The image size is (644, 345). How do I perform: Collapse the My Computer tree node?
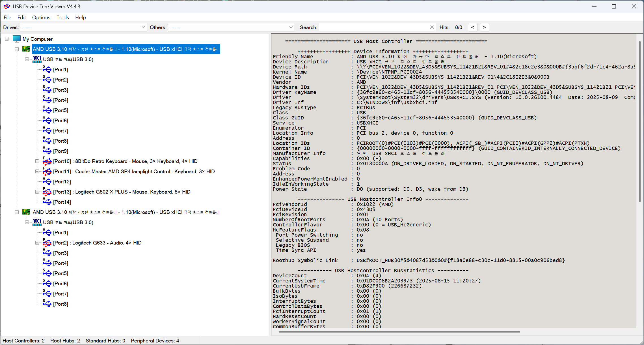7,39
